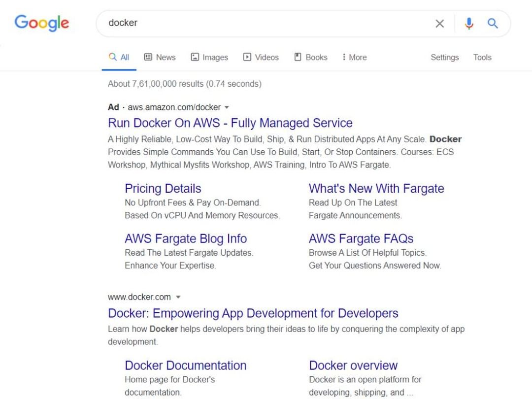The height and width of the screenshot is (399, 532).
Task: Switch to the Videos tab
Action: click(261, 57)
